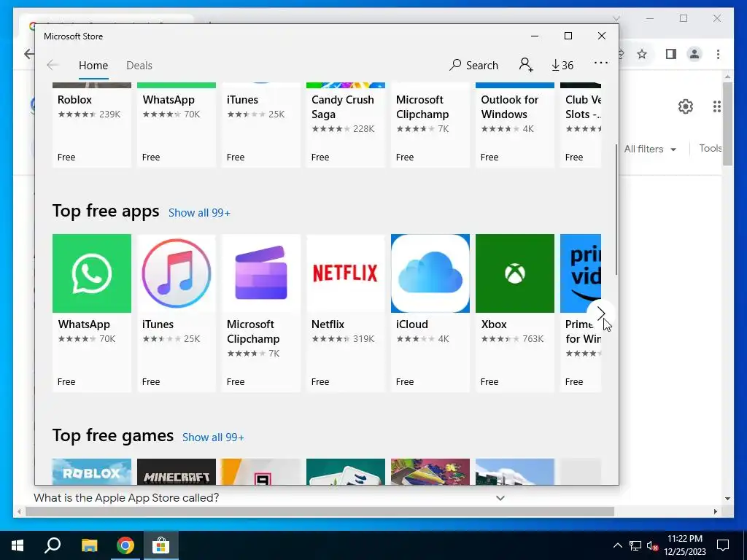This screenshot has height=560, width=747.
Task: Open the puzzle game thumbnail
Action: point(430,472)
